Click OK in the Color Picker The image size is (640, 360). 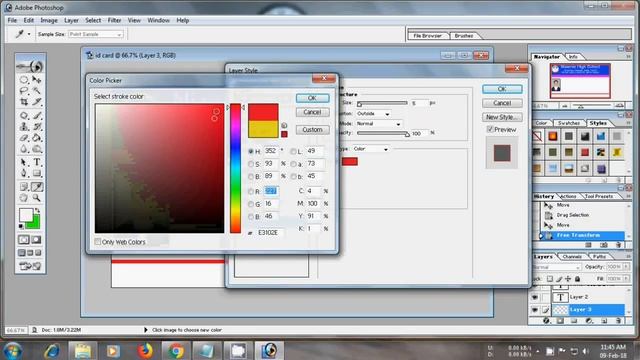pos(312,98)
